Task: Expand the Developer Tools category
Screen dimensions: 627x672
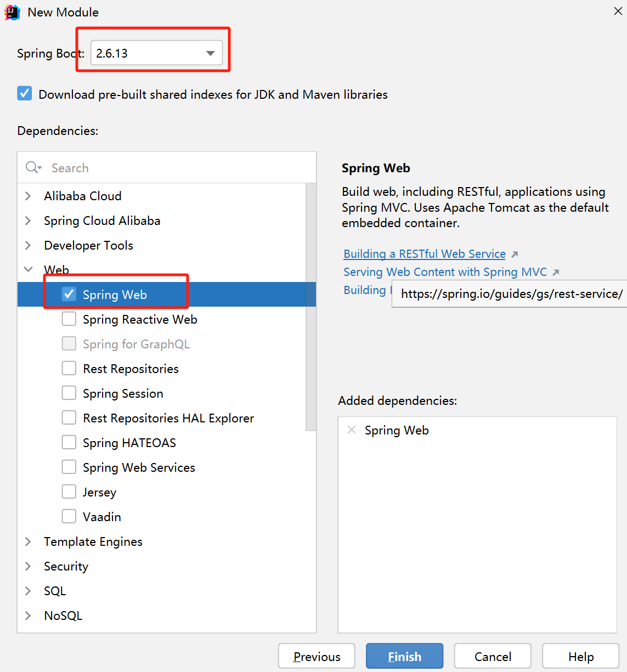Action: tap(28, 245)
